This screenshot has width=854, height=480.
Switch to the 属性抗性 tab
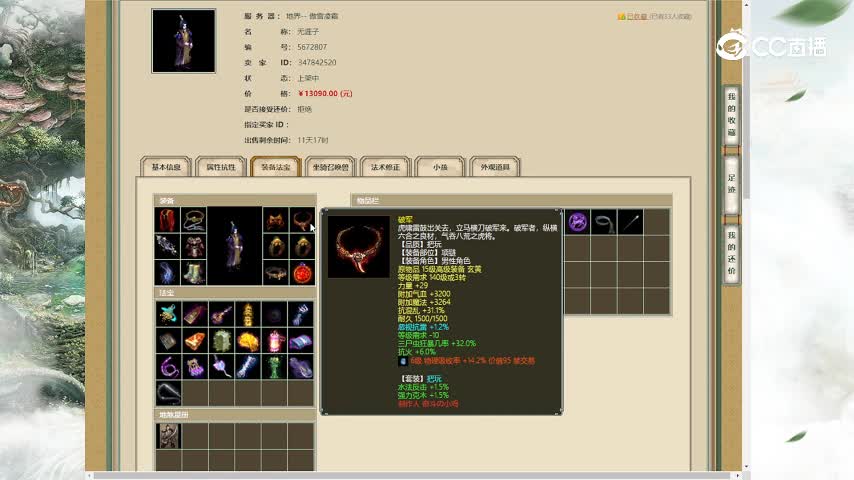pos(221,167)
